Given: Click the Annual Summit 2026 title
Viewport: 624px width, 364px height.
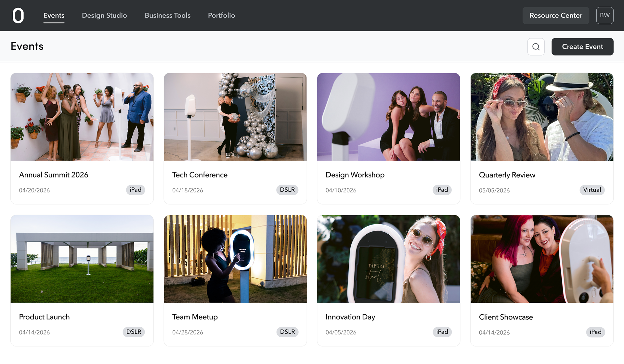Looking at the screenshot, I should click(x=54, y=175).
